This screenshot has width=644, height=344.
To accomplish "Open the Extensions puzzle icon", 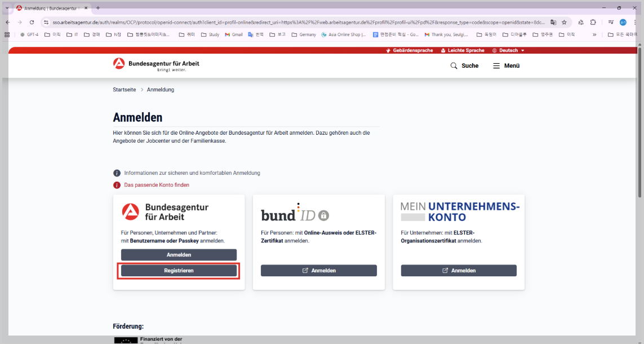I will pyautogui.click(x=593, y=22).
